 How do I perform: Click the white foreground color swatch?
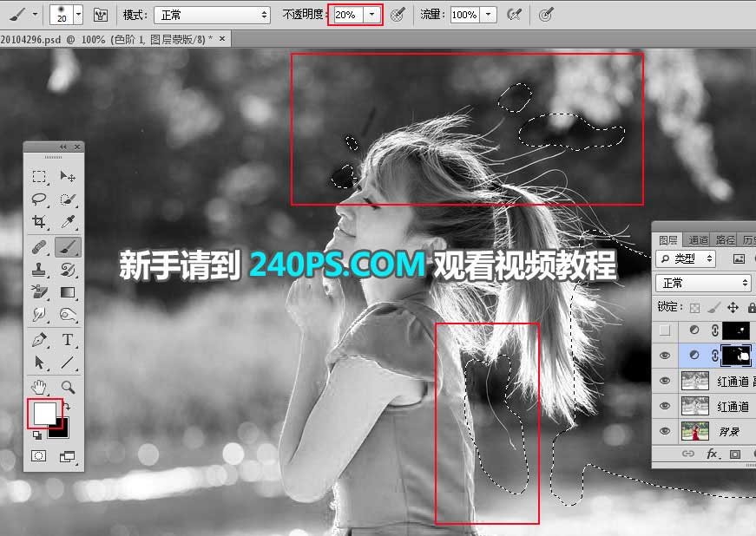[44, 413]
